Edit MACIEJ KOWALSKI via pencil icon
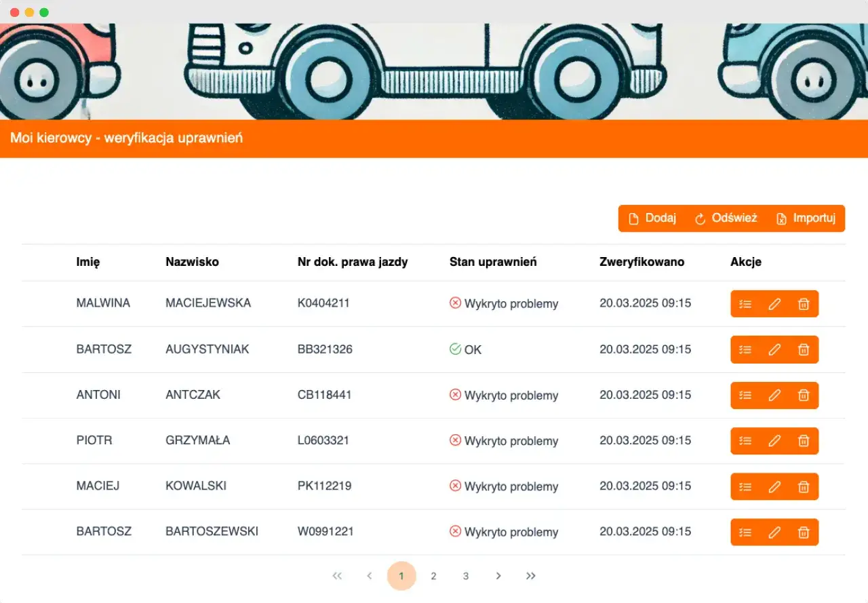The height and width of the screenshot is (603, 868). [774, 486]
